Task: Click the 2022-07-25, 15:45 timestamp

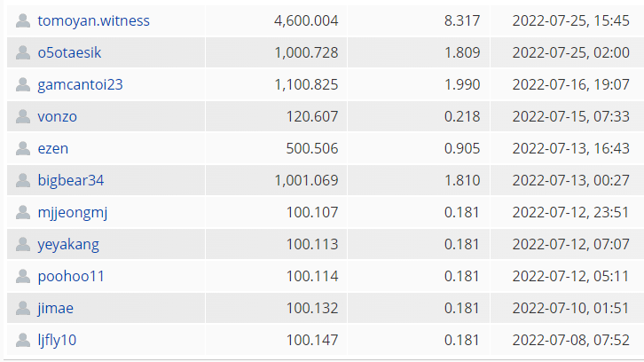Action: (570, 20)
